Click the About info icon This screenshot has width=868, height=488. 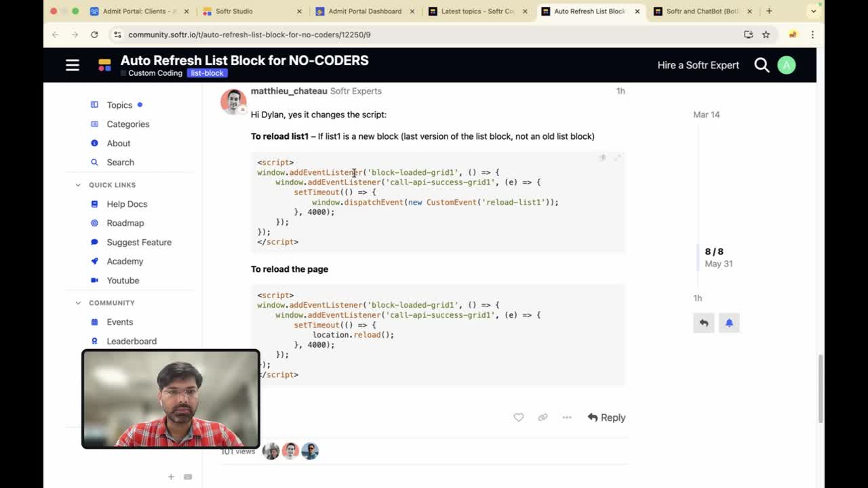[94, 143]
